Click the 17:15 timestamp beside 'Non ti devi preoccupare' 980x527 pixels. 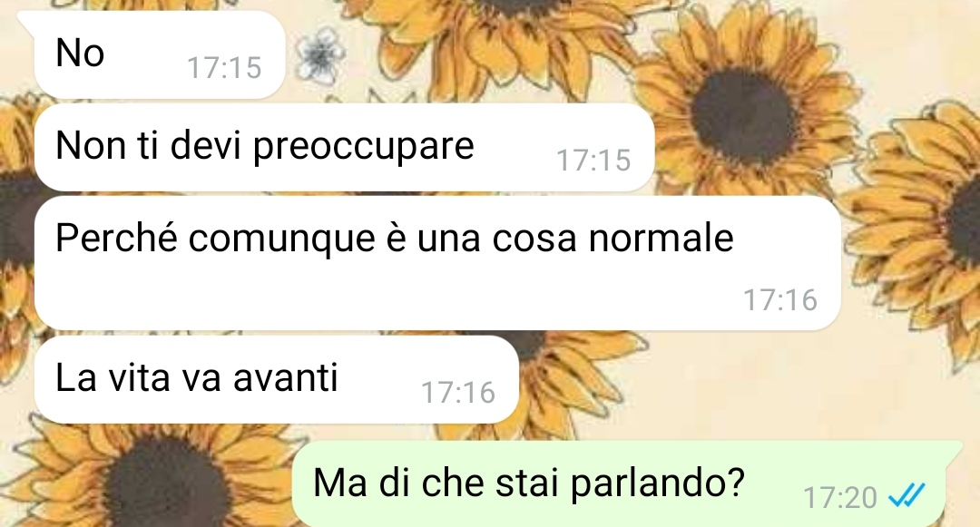click(593, 160)
